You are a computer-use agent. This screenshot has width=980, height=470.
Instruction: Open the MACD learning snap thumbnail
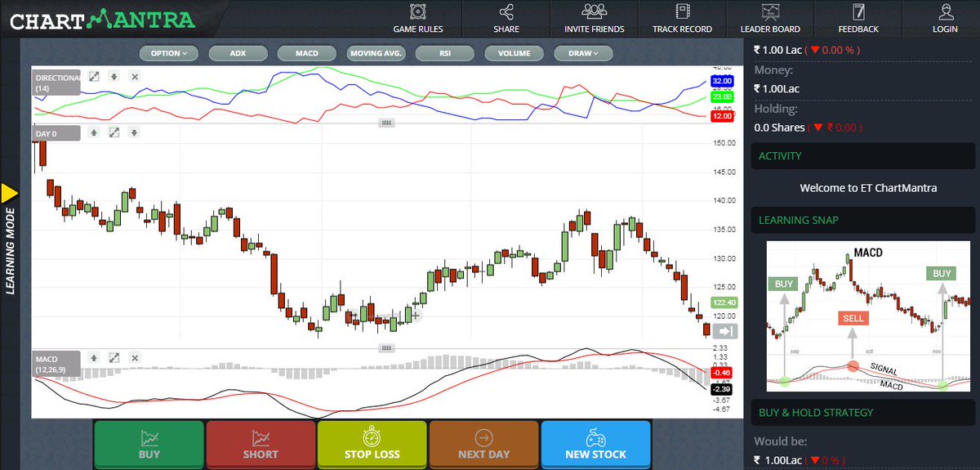[867, 316]
